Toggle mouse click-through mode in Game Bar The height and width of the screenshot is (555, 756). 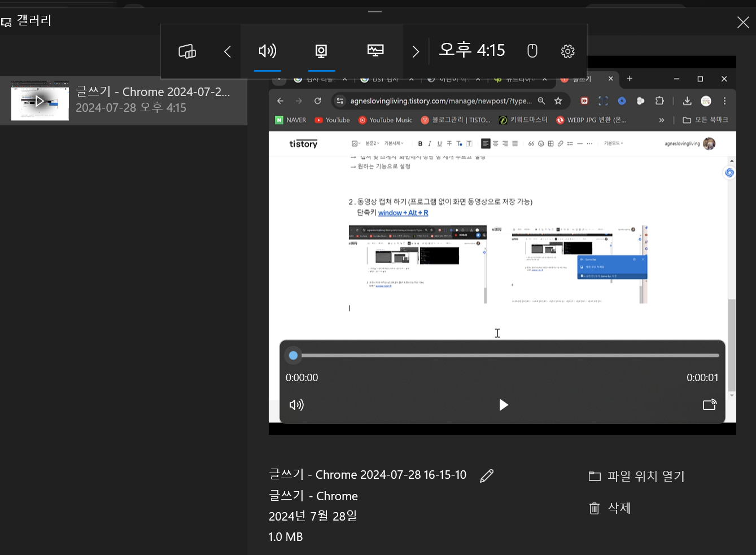pos(531,51)
